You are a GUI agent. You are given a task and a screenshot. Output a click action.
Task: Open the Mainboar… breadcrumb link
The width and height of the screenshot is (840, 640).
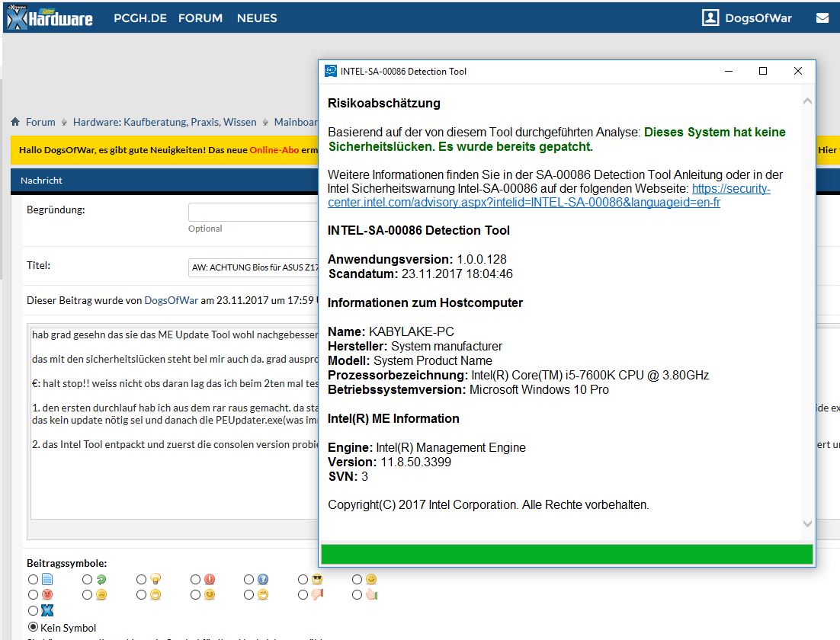point(297,122)
